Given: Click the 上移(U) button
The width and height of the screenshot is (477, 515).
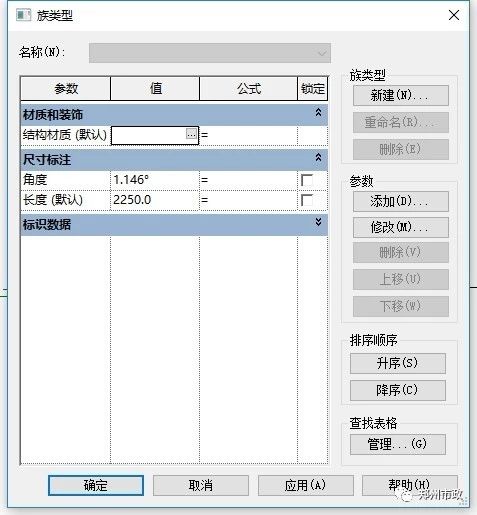Looking at the screenshot, I should tap(401, 279).
